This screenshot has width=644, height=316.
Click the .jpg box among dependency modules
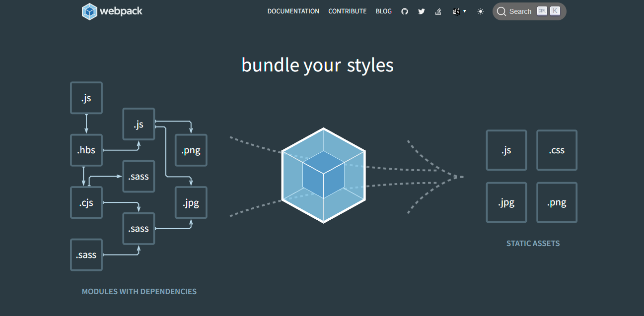click(191, 202)
